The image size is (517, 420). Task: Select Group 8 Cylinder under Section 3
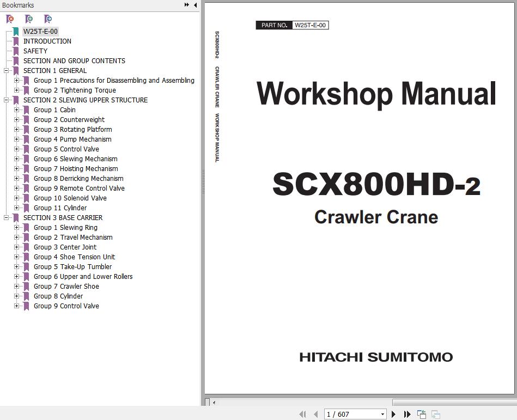point(58,296)
